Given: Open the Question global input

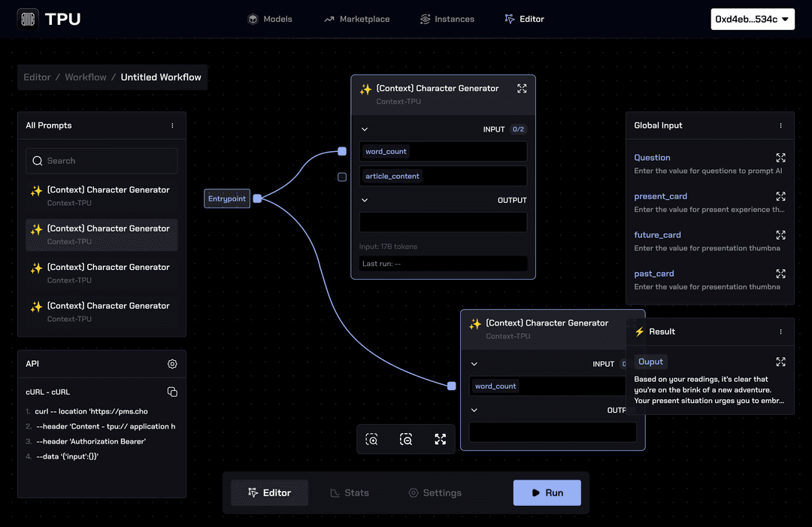Looking at the screenshot, I should click(652, 158).
